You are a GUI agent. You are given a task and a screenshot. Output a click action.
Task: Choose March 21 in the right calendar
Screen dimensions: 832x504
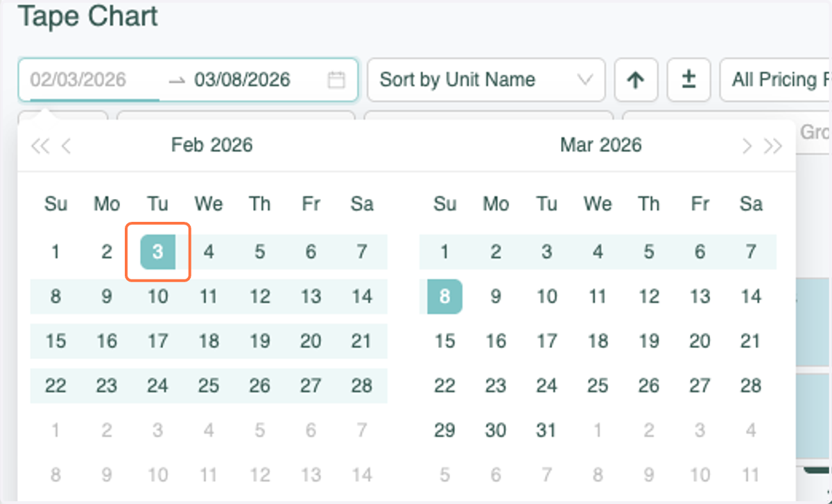coord(751,340)
